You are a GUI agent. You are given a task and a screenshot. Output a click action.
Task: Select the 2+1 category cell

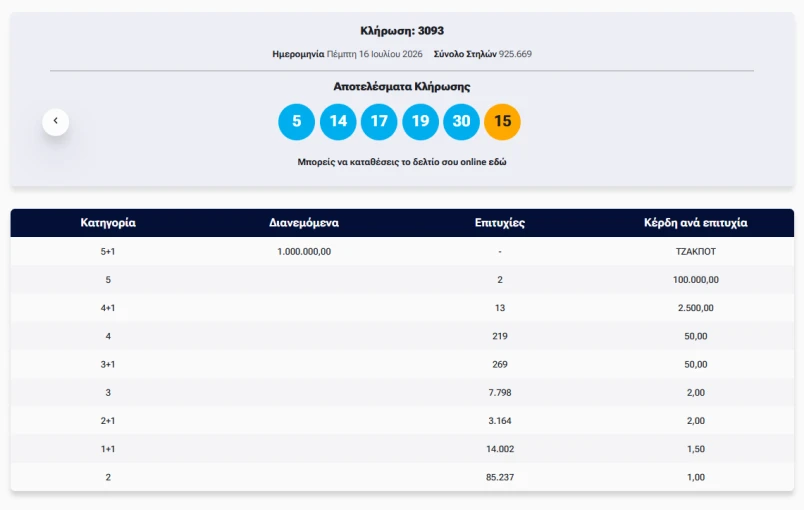pos(108,421)
